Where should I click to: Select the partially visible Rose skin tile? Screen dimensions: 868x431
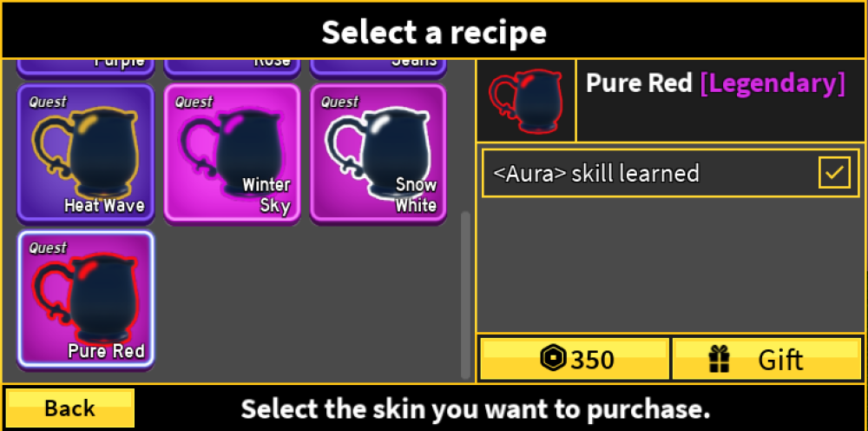click(x=233, y=68)
